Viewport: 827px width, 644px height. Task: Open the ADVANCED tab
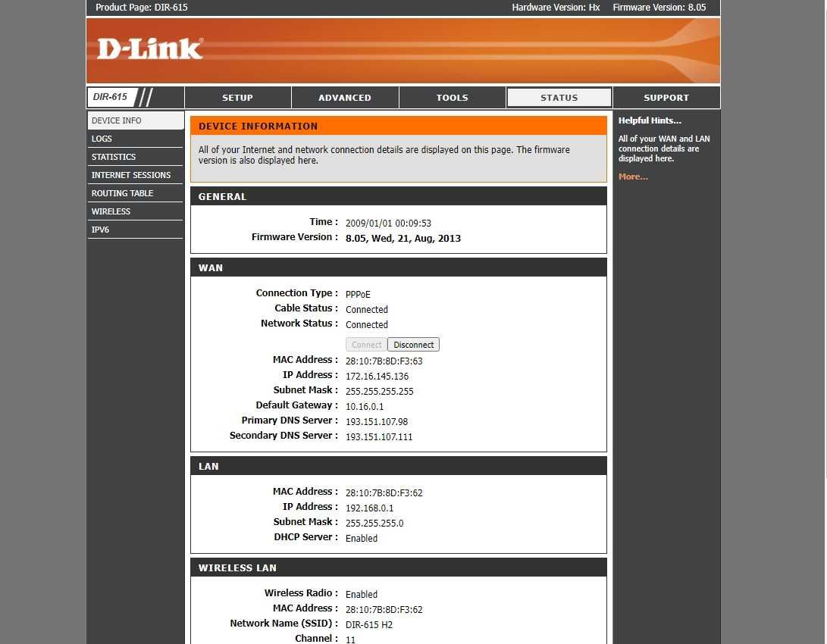coord(344,98)
